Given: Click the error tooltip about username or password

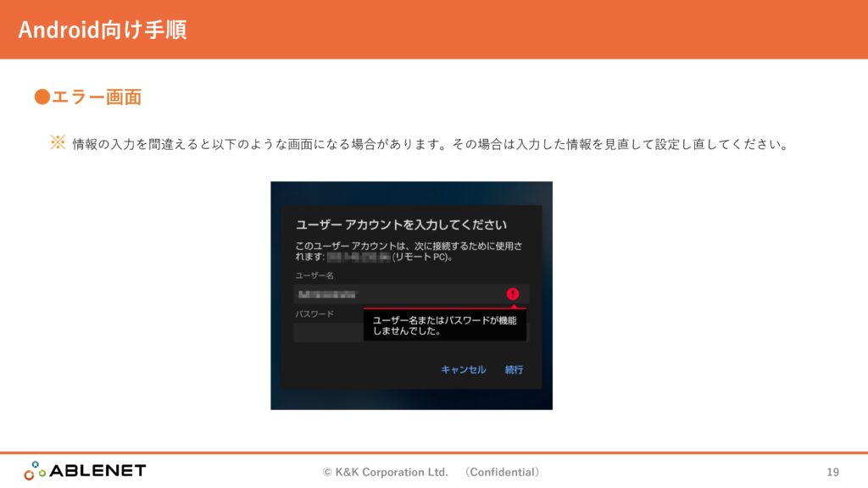Looking at the screenshot, I should click(444, 325).
